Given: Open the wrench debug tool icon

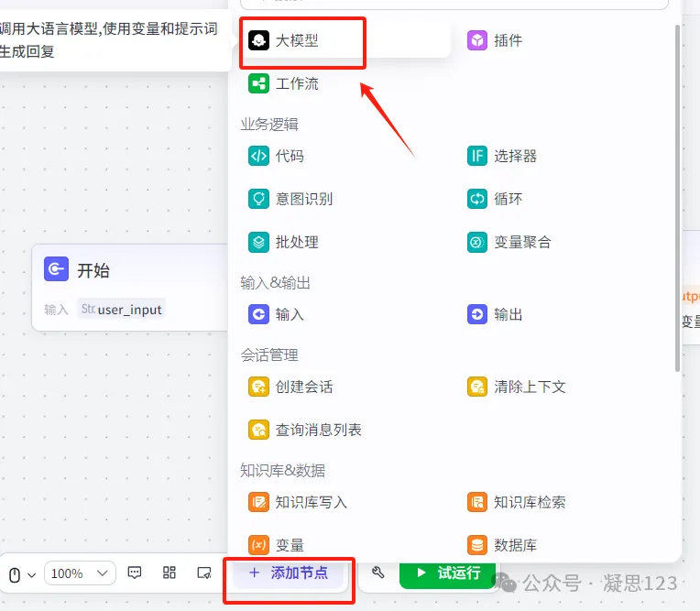Looking at the screenshot, I should 377,573.
